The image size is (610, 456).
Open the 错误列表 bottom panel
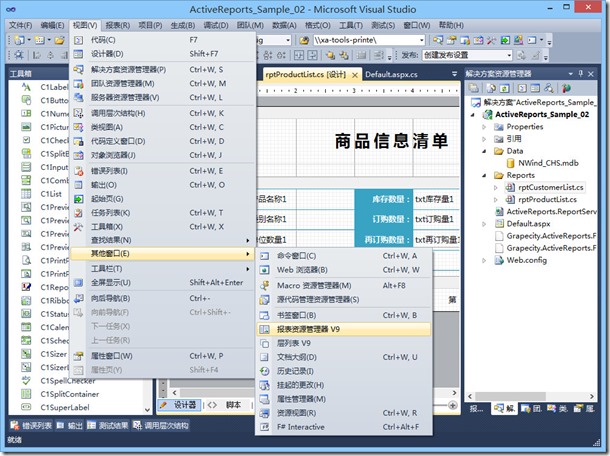(x=31, y=426)
